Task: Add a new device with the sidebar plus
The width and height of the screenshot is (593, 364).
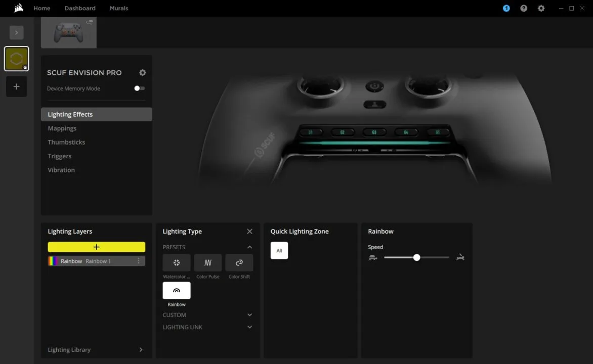Action: tap(16, 86)
